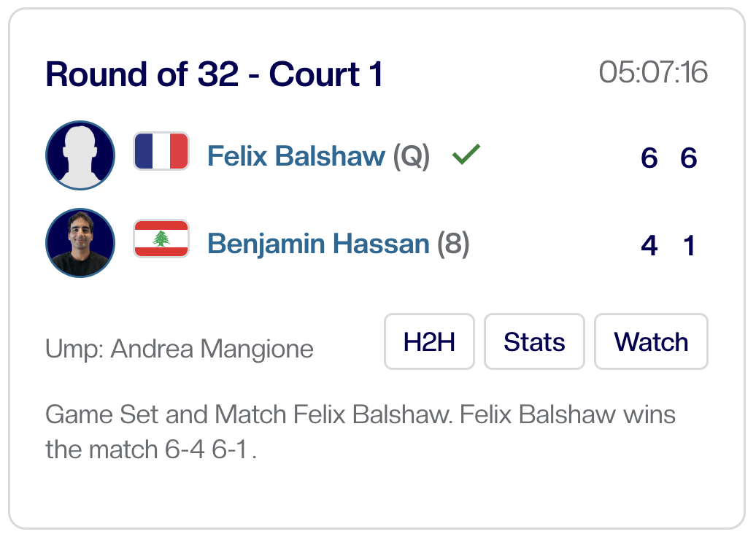756x537 pixels.
Task: Select Felix Balshaw's second set score
Action: pos(688,158)
